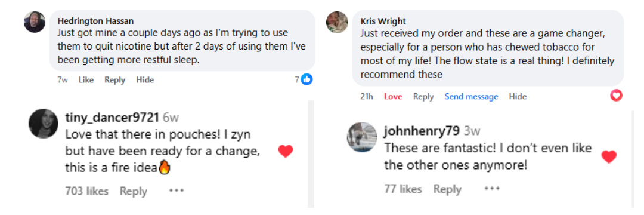644x215 pixels.
Task: Open Hedrington Hassan's profile picture
Action: click(x=35, y=22)
